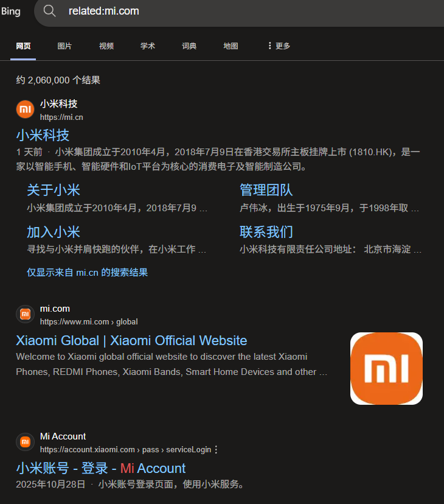Expand the 更多 menu
This screenshot has height=504, width=444.
click(x=279, y=46)
